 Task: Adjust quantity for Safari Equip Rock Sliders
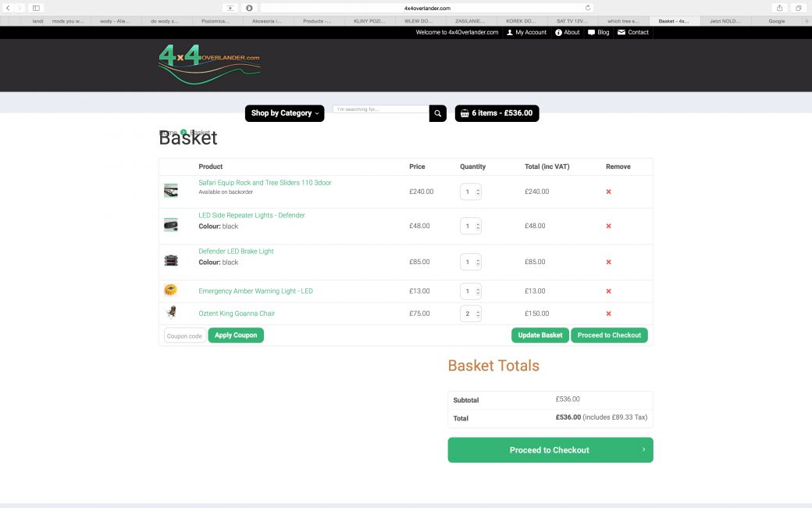click(x=471, y=191)
